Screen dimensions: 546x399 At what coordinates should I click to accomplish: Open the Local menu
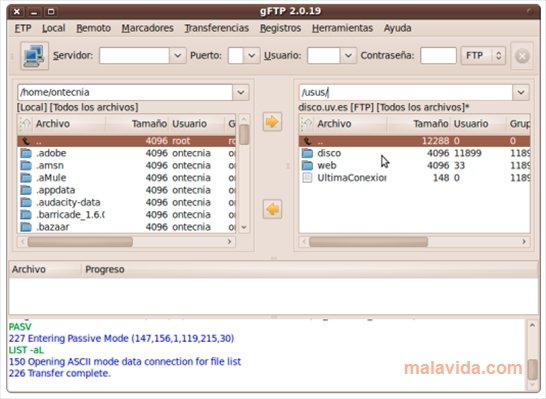point(54,28)
